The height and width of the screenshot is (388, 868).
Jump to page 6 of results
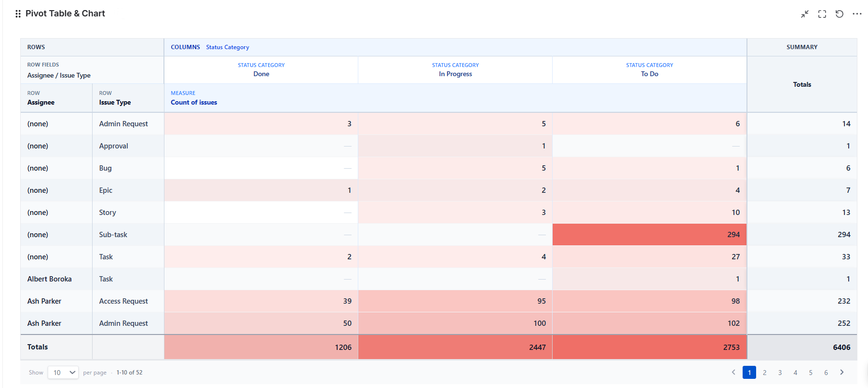827,373
